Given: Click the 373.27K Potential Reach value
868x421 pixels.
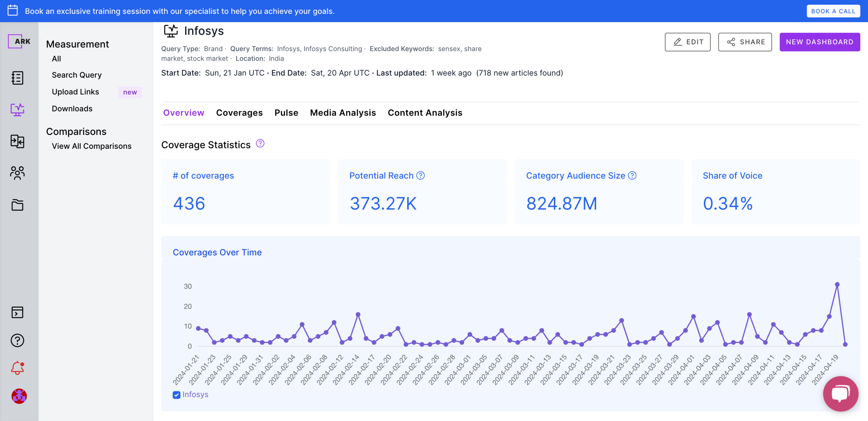Looking at the screenshot, I should tap(383, 204).
